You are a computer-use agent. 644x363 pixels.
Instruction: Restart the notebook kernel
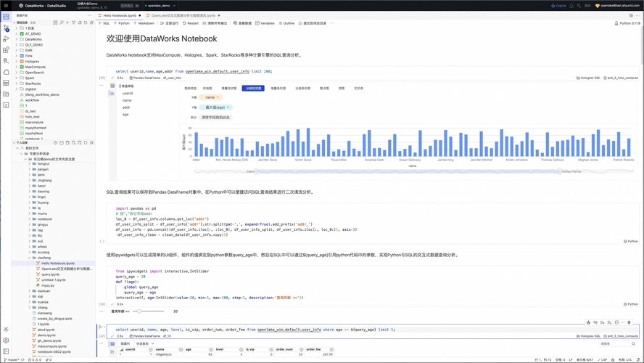(191, 23)
